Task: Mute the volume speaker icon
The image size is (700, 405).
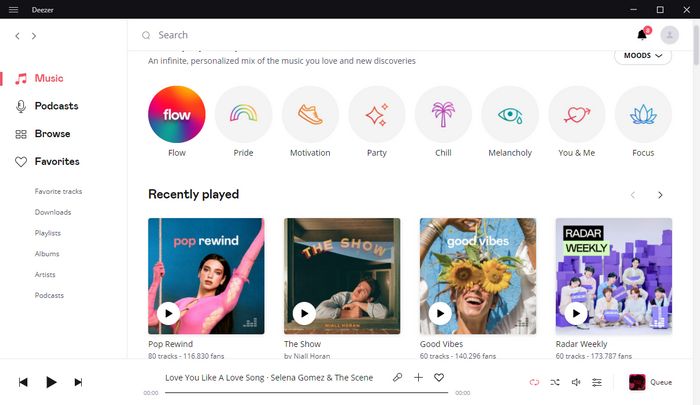Action: 576,382
